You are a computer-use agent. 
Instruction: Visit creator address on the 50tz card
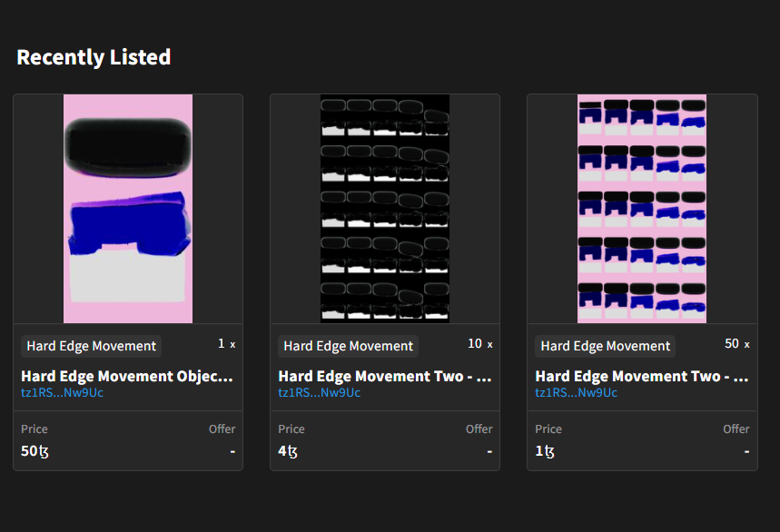pos(62,393)
